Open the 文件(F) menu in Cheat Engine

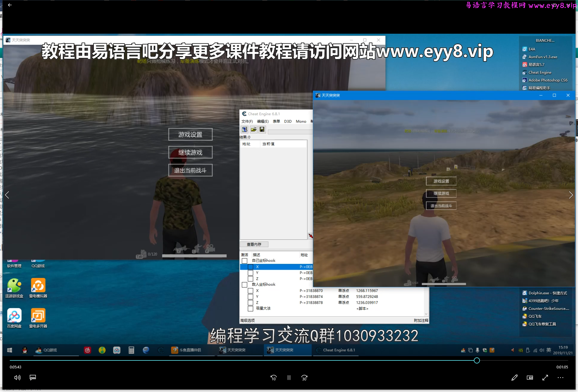tap(247, 121)
